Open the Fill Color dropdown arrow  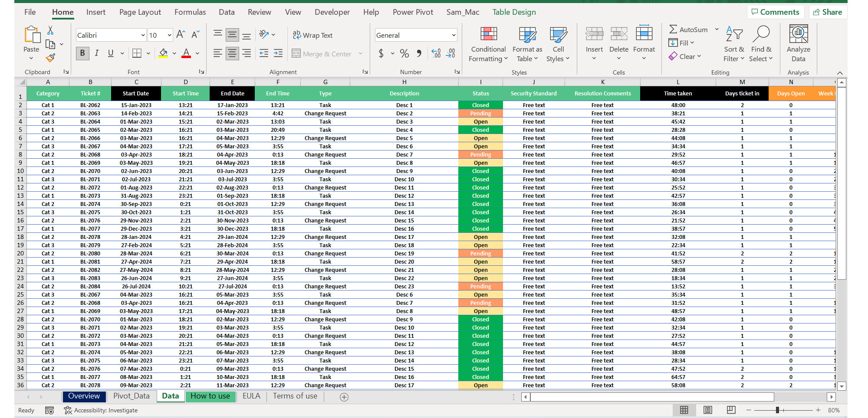[x=174, y=54]
